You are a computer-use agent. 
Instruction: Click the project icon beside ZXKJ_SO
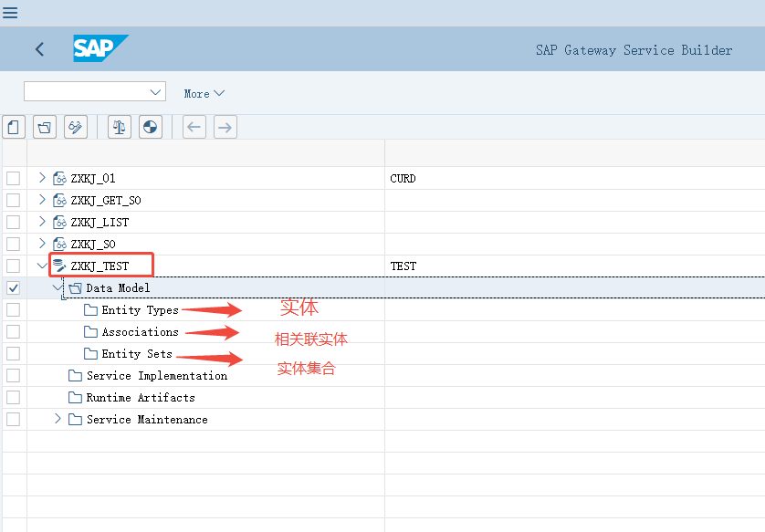point(59,244)
